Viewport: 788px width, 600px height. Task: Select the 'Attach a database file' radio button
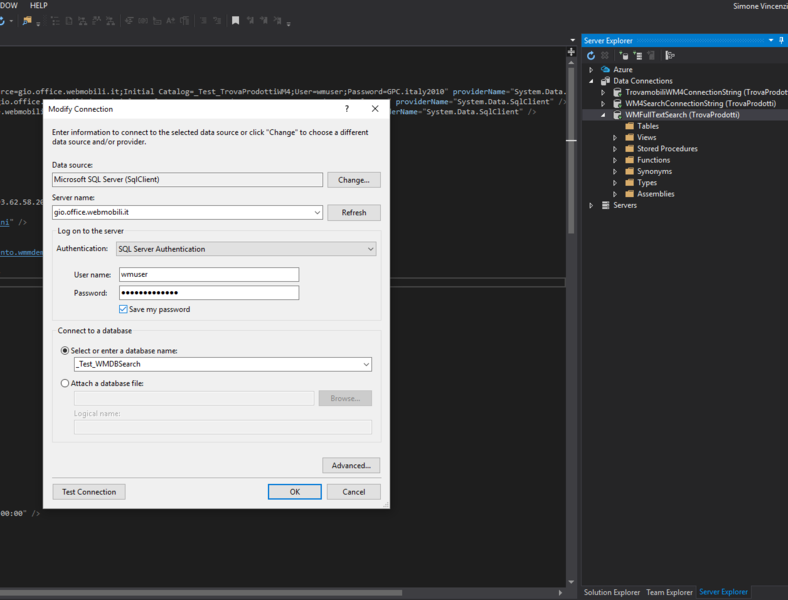tap(66, 383)
